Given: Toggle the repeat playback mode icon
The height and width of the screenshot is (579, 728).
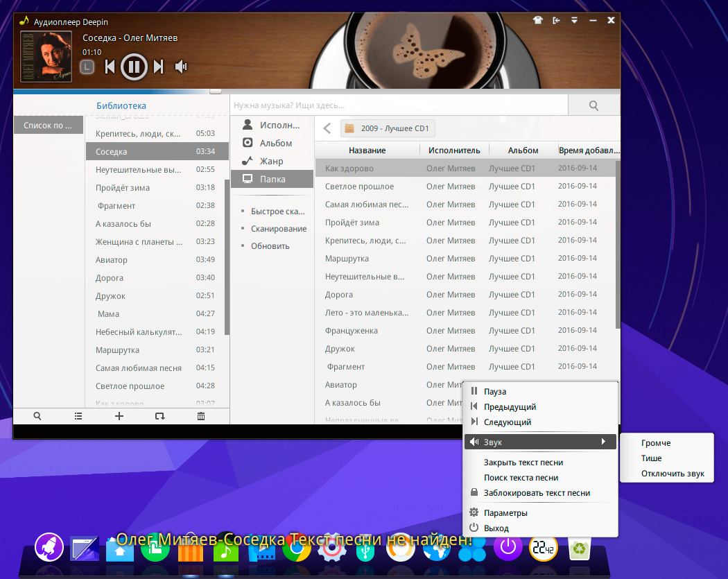Looking at the screenshot, I should (x=160, y=416).
